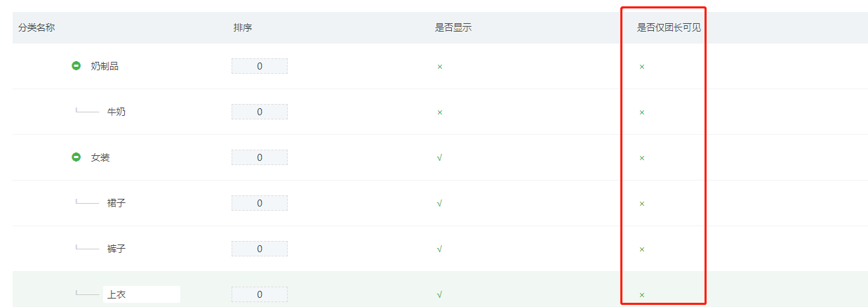
Task: Click the sort order field for 牛奶
Action: pyautogui.click(x=260, y=112)
